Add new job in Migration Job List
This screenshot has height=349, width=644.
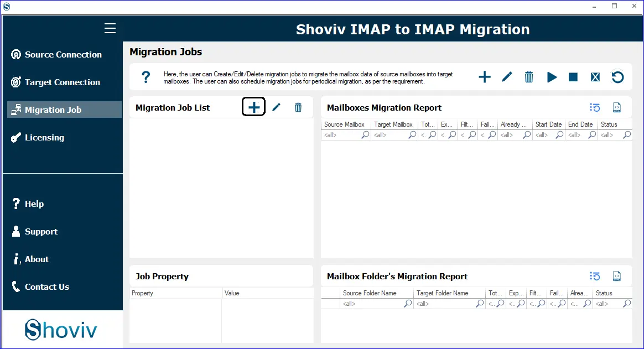254,107
